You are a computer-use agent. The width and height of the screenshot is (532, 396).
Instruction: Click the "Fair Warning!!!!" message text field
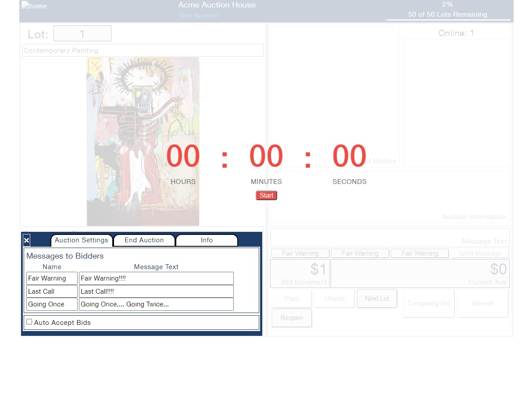[156, 278]
